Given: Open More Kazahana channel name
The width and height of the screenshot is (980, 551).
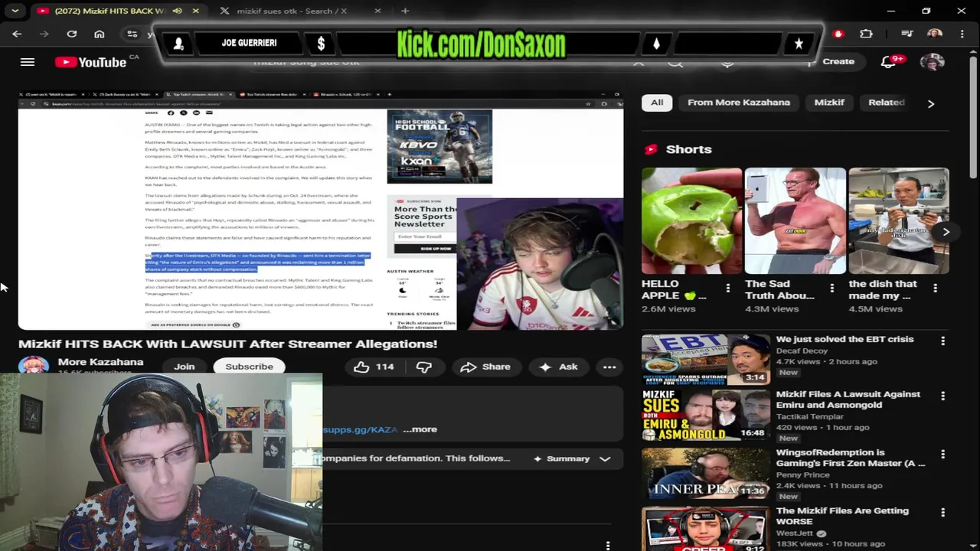Looking at the screenshot, I should [100, 362].
